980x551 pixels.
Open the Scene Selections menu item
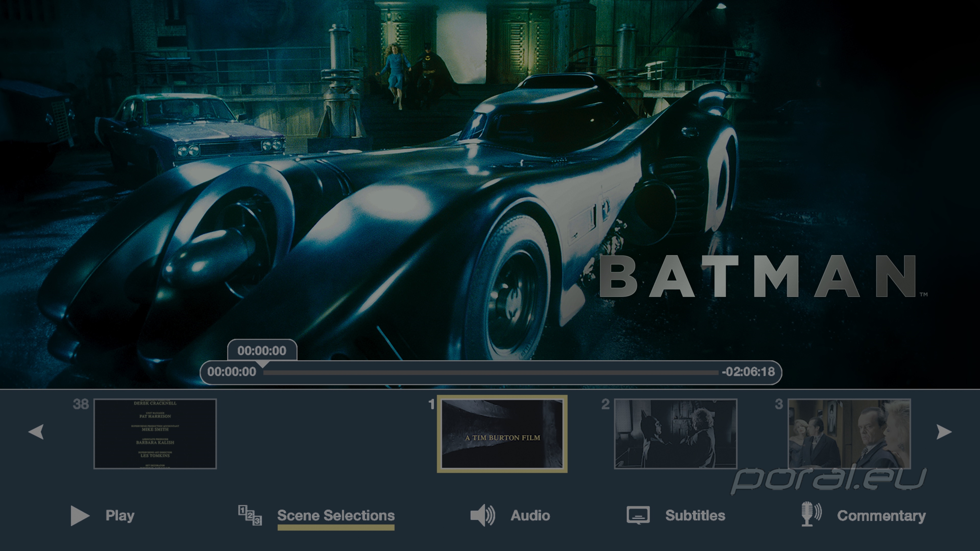pyautogui.click(x=336, y=516)
